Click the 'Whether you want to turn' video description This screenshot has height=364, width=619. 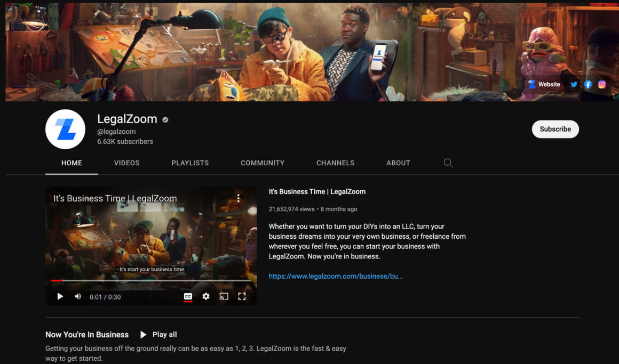pyautogui.click(x=367, y=241)
